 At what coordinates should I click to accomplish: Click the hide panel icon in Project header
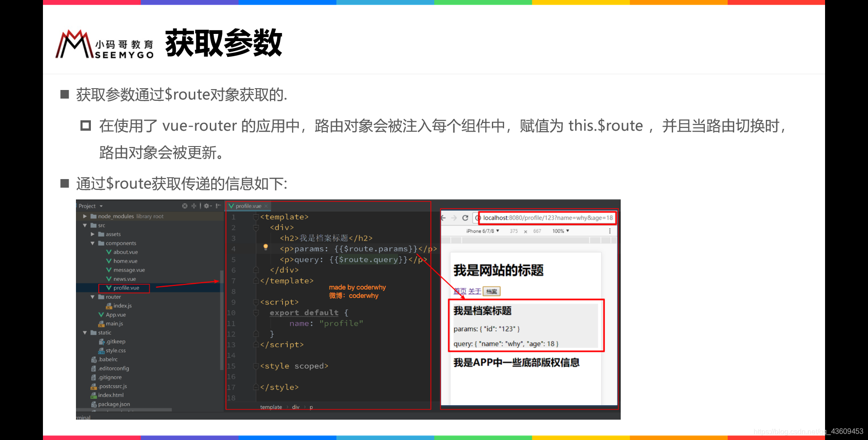218,206
